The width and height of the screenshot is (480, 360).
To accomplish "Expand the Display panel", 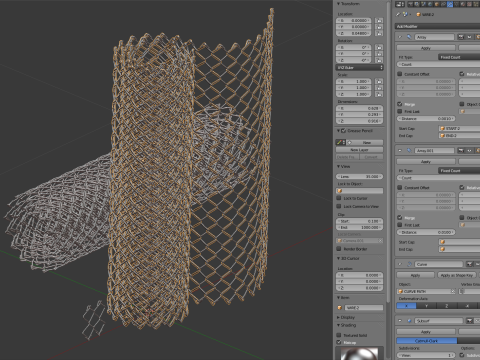I will [339, 317].
